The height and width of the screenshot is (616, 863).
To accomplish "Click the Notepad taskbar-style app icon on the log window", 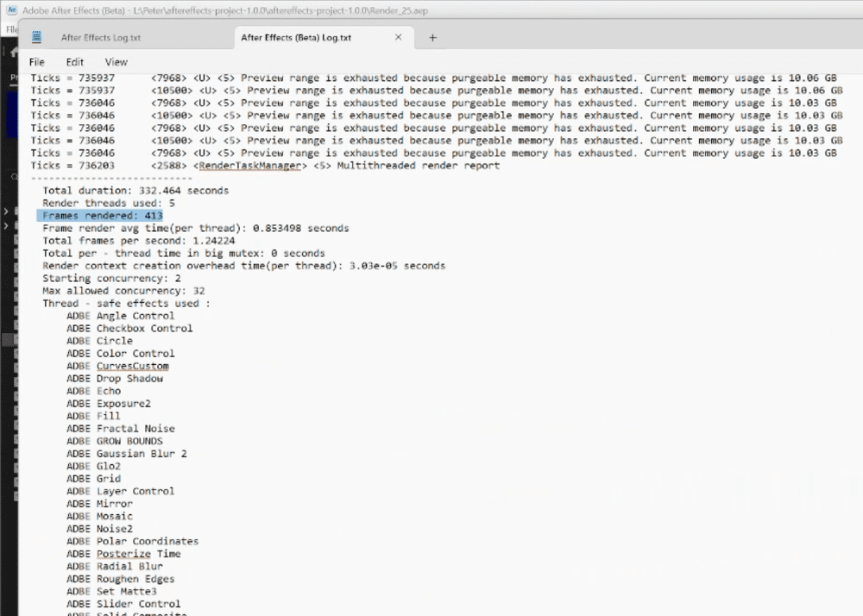I will pyautogui.click(x=36, y=36).
